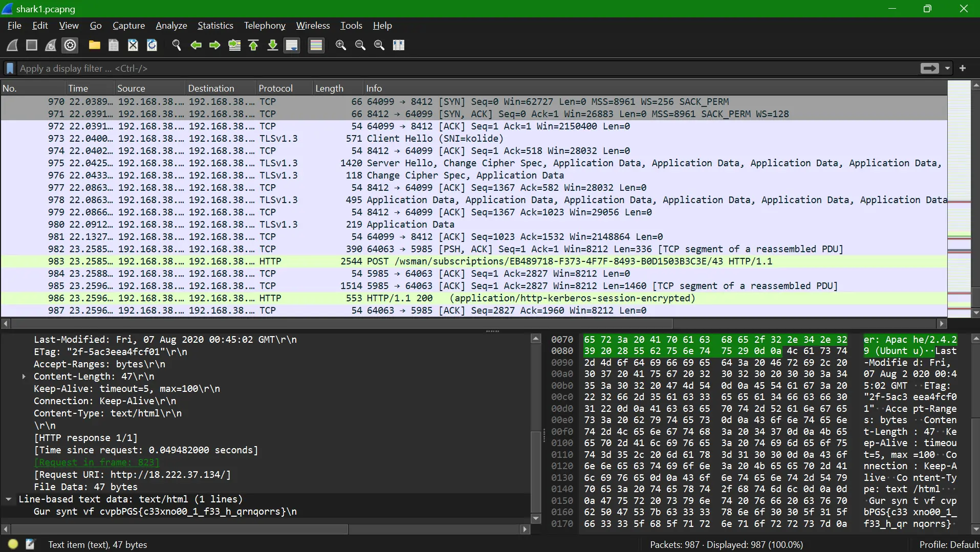Select packet 970 SYN row
The image size is (980, 552).
(x=474, y=102)
